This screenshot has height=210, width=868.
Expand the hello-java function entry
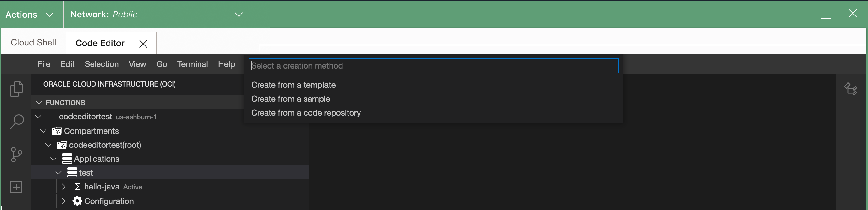pos(63,186)
